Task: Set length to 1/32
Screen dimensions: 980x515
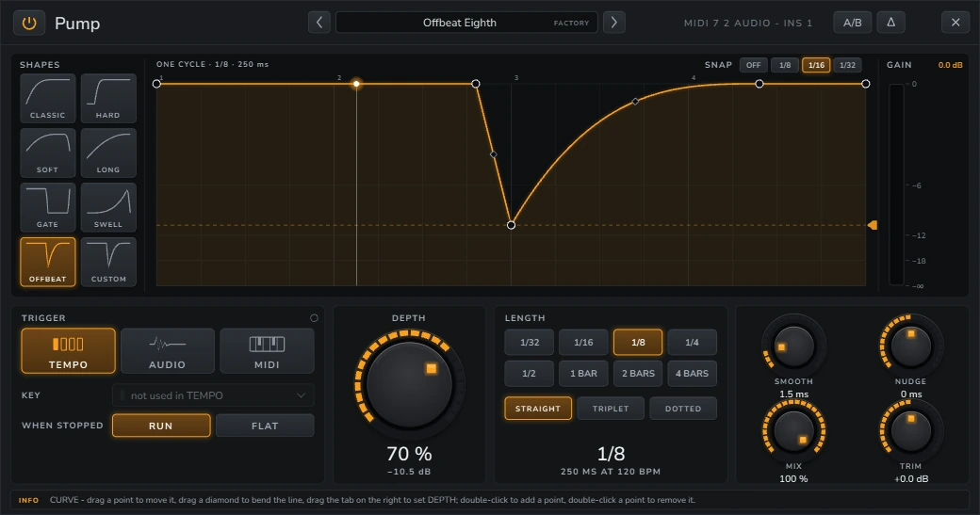Action: [530, 342]
